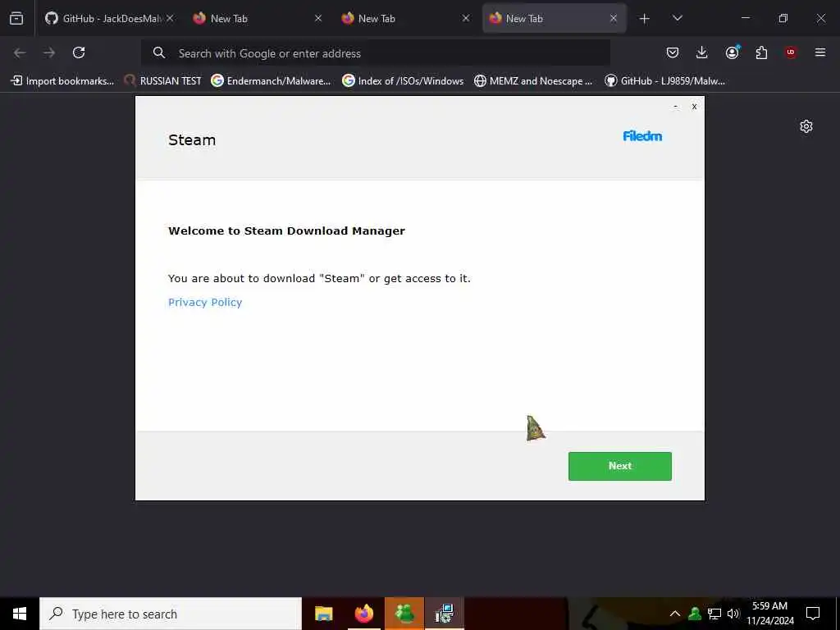The image size is (840, 630).
Task: Open Import bookmarks bookmark
Action: [x=62, y=81]
